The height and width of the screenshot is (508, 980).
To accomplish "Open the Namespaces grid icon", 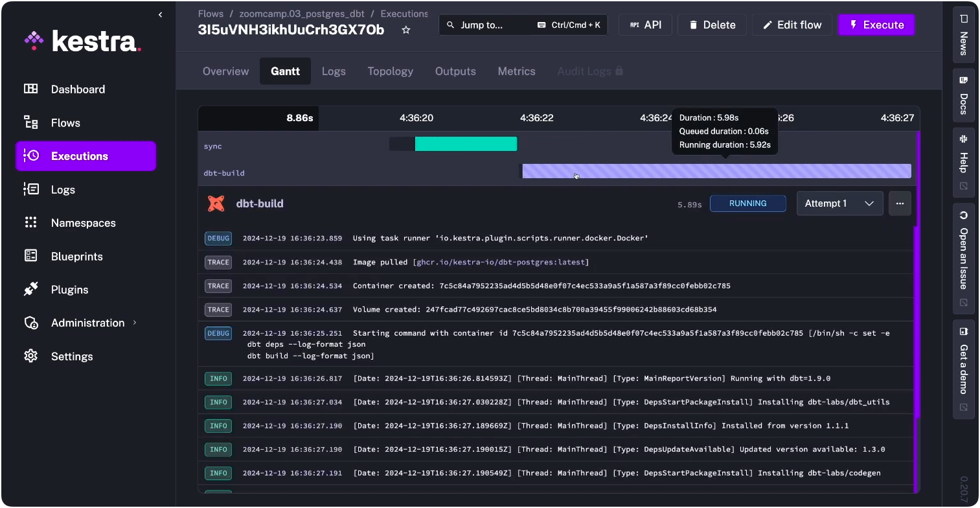I will (30, 223).
